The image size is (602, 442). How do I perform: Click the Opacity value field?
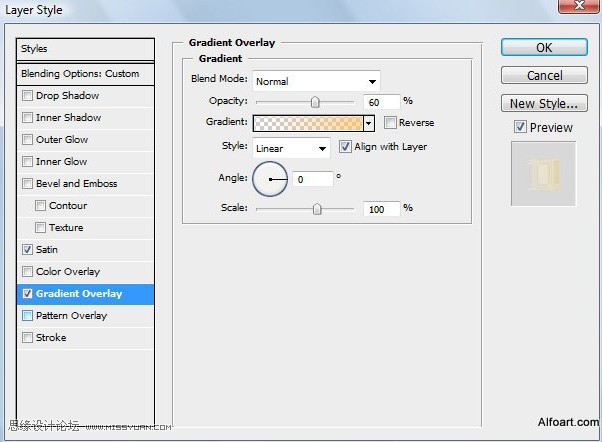(x=382, y=102)
